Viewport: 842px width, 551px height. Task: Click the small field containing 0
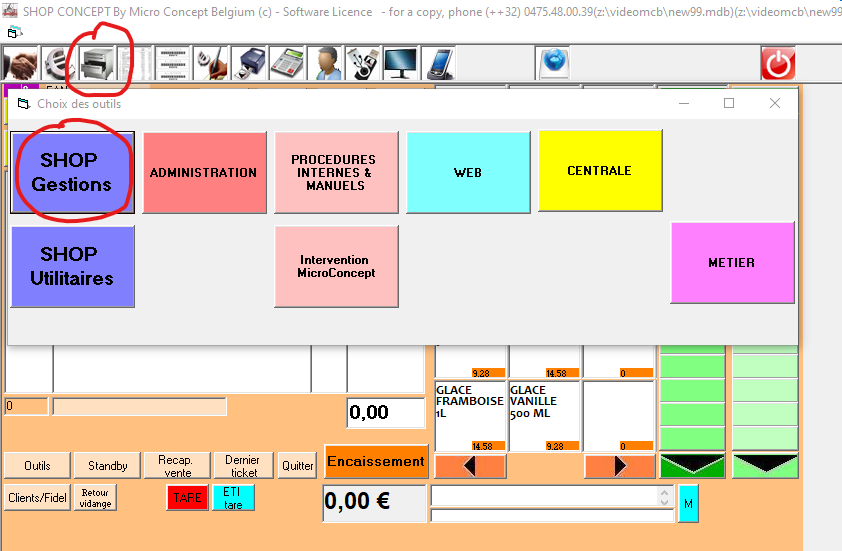coord(26,407)
